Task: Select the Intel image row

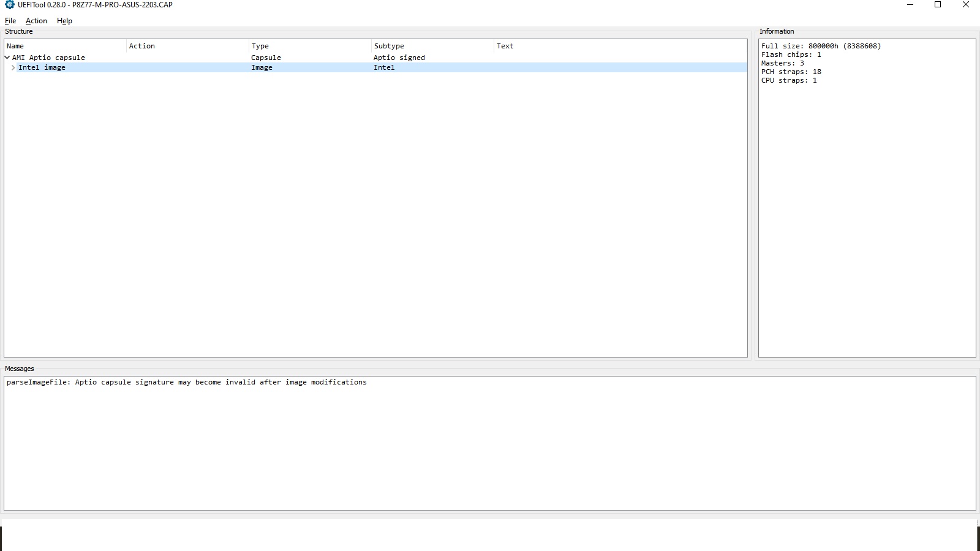Action: click(375, 67)
